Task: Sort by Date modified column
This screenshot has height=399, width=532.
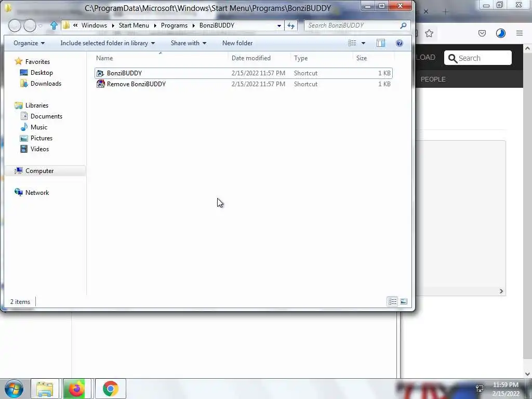Action: pyautogui.click(x=260, y=58)
